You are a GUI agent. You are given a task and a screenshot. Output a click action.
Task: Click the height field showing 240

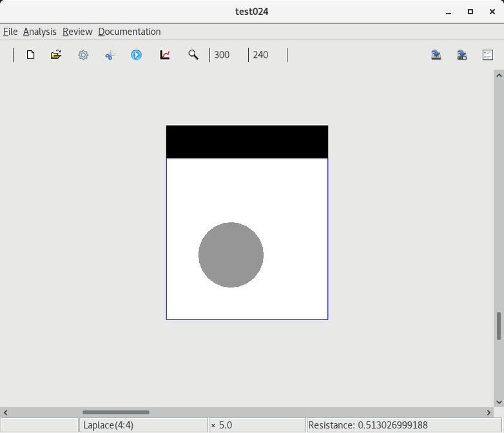pyautogui.click(x=267, y=55)
